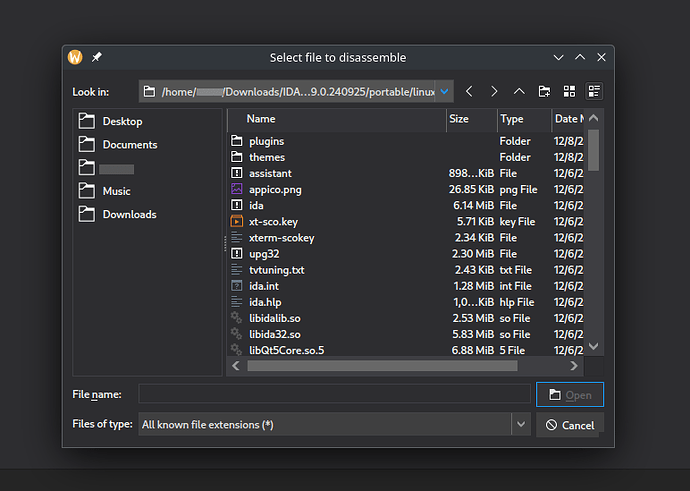Select file name xt-sco.key

click(273, 222)
